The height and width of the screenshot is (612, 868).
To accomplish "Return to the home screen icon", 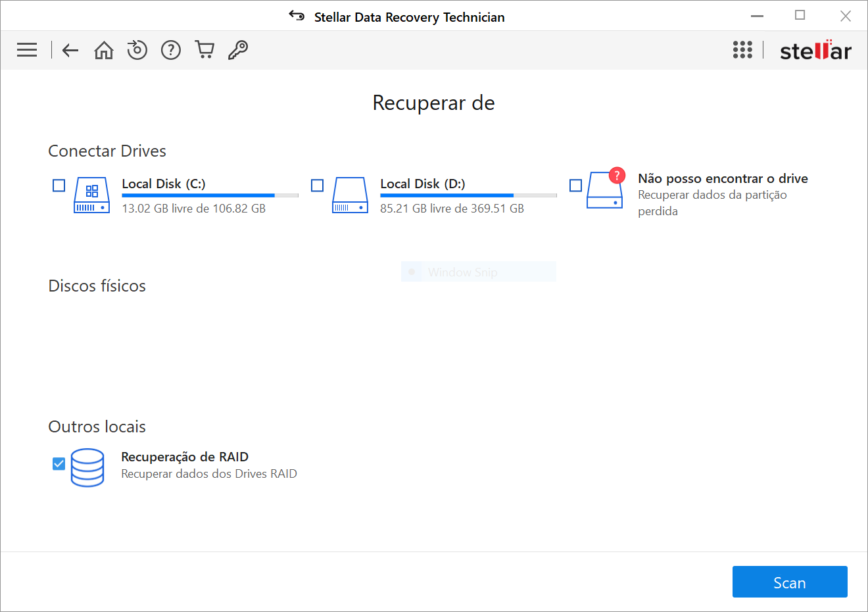I will 104,50.
